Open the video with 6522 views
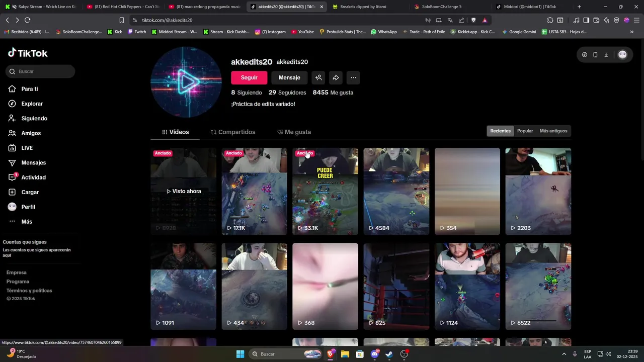Viewport: 644px width, 362px height. click(538, 287)
